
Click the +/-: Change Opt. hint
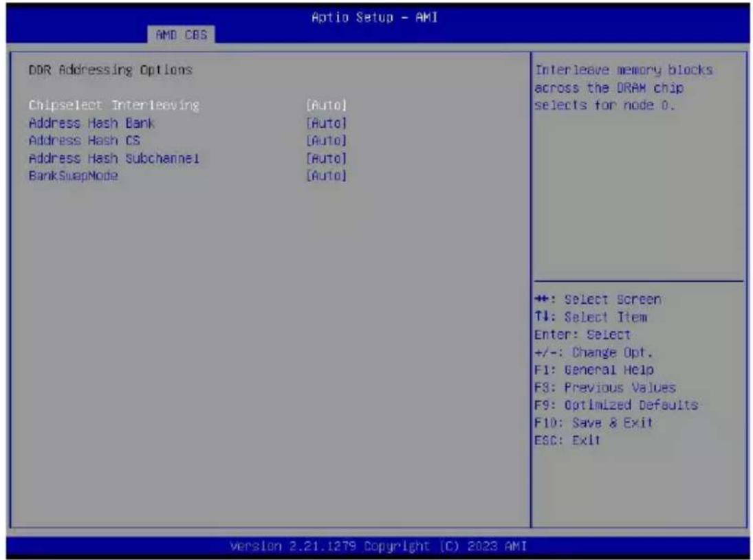pyautogui.click(x=593, y=352)
